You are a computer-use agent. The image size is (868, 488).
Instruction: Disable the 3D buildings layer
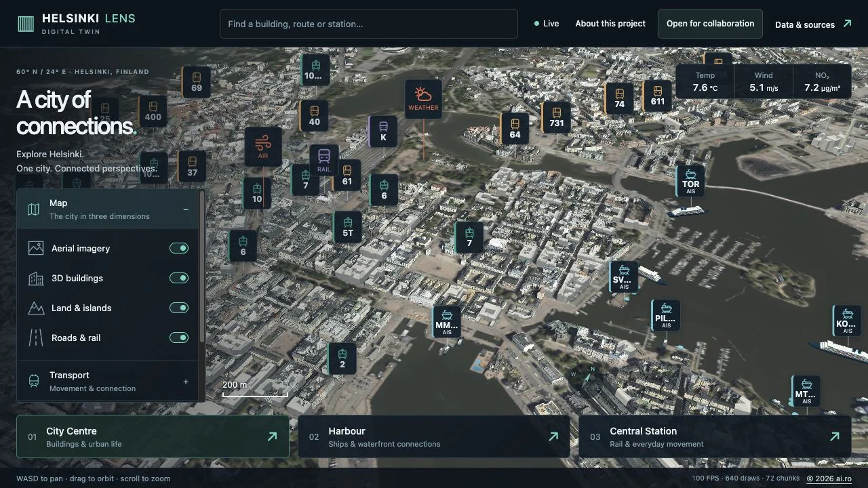pyautogui.click(x=179, y=278)
